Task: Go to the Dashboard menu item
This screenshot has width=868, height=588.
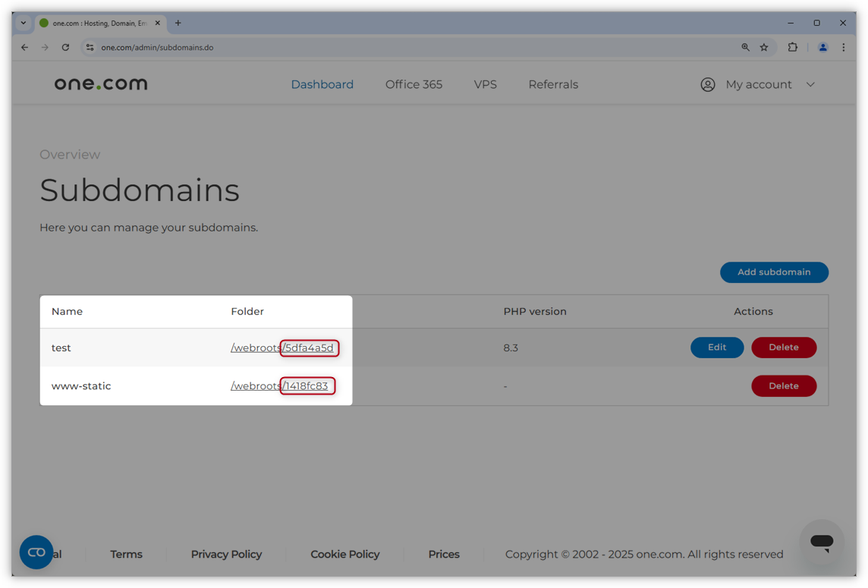Action: point(322,84)
